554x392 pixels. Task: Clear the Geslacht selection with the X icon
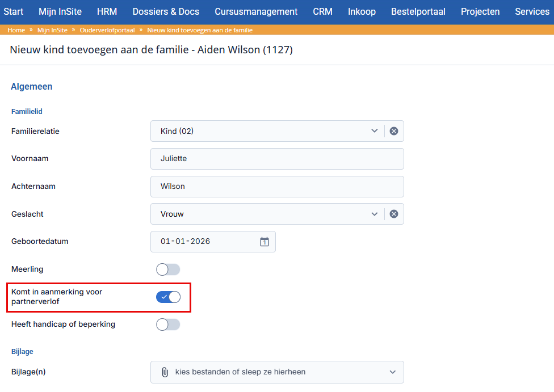393,214
